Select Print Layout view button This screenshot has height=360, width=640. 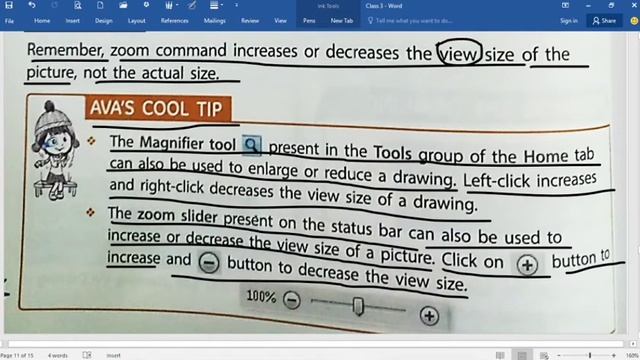(x=522, y=355)
